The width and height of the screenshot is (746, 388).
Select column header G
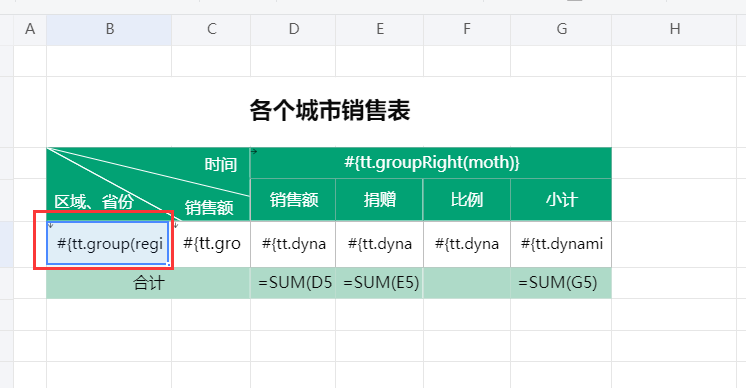[x=561, y=29]
